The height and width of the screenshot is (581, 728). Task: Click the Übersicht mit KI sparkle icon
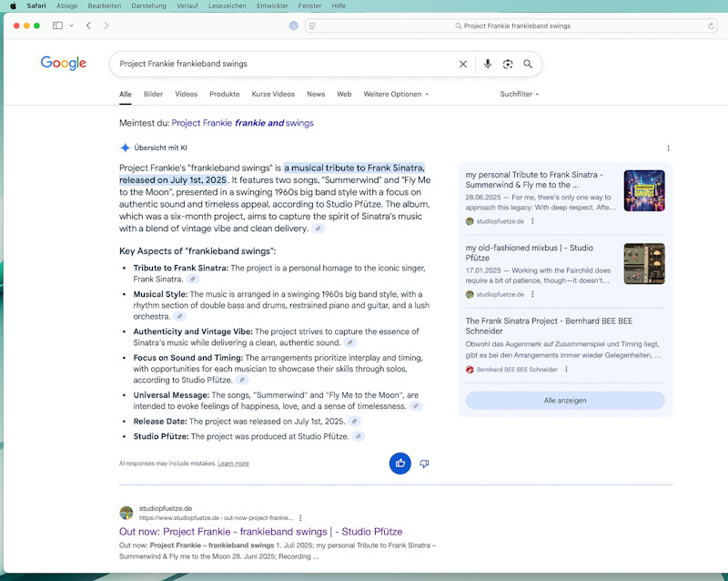tap(125, 148)
